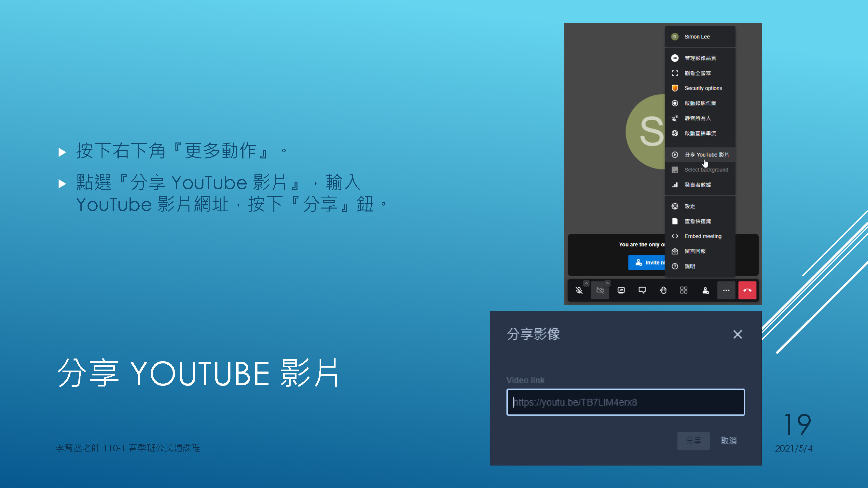Image resolution: width=868 pixels, height=488 pixels.
Task: Open the more actions three-dot button
Action: [x=726, y=290]
